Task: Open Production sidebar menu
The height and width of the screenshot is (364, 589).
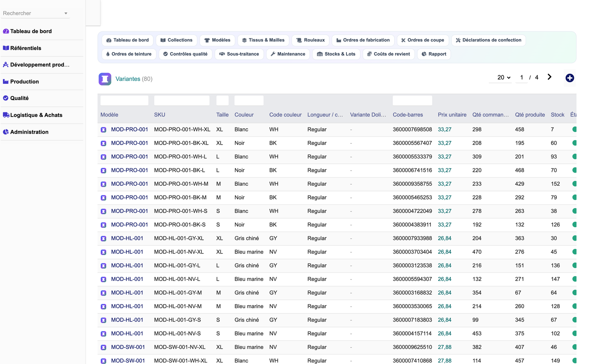Action: tap(21, 81)
